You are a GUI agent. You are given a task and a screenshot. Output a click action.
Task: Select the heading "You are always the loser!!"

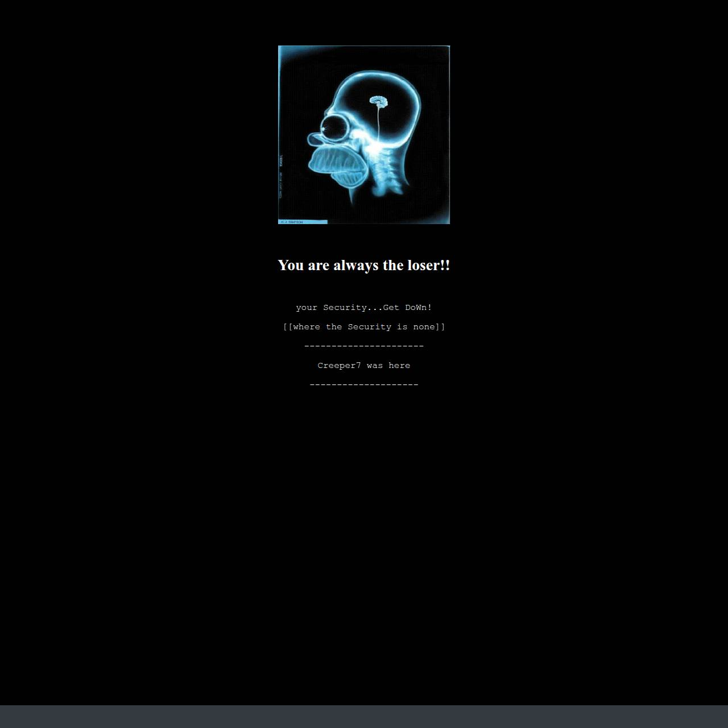tap(364, 265)
